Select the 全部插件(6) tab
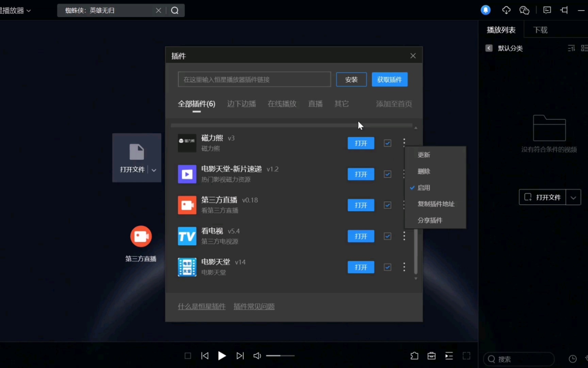 197,104
